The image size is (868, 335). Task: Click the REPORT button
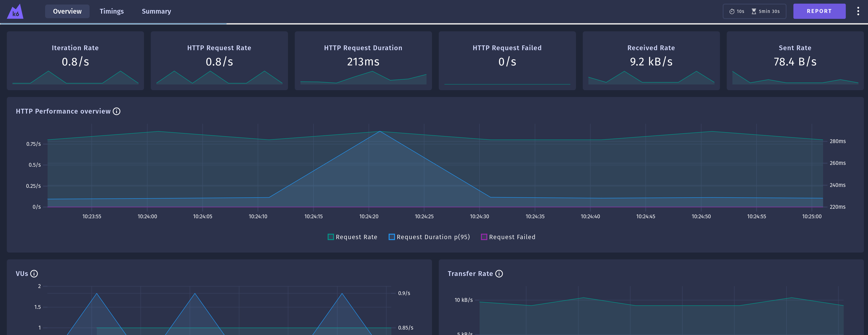coord(819,11)
